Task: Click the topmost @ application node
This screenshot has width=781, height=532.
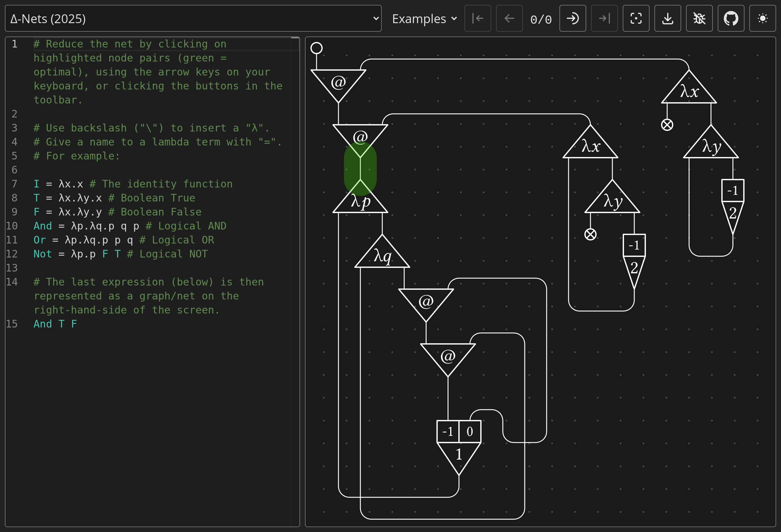Action: coord(338,84)
